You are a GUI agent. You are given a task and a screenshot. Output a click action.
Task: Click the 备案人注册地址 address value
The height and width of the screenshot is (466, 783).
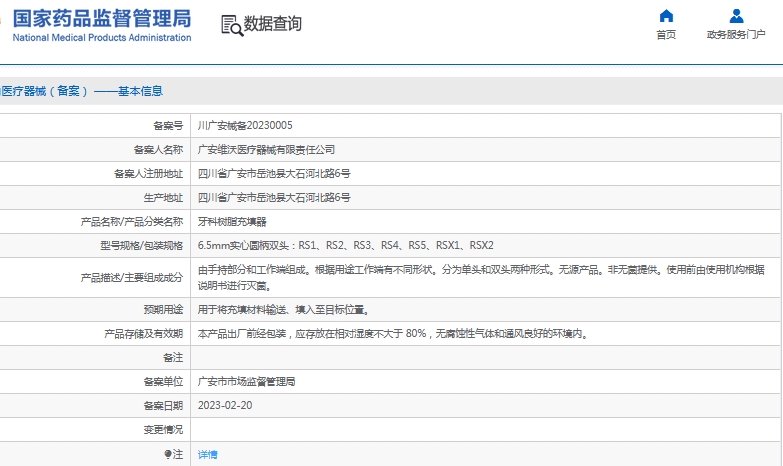274,173
